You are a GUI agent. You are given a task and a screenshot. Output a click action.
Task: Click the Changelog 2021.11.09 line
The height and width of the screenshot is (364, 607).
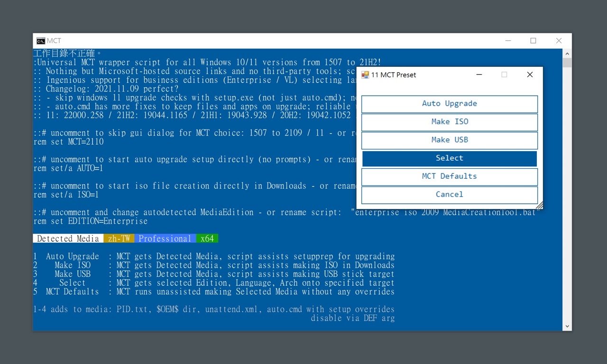click(106, 89)
